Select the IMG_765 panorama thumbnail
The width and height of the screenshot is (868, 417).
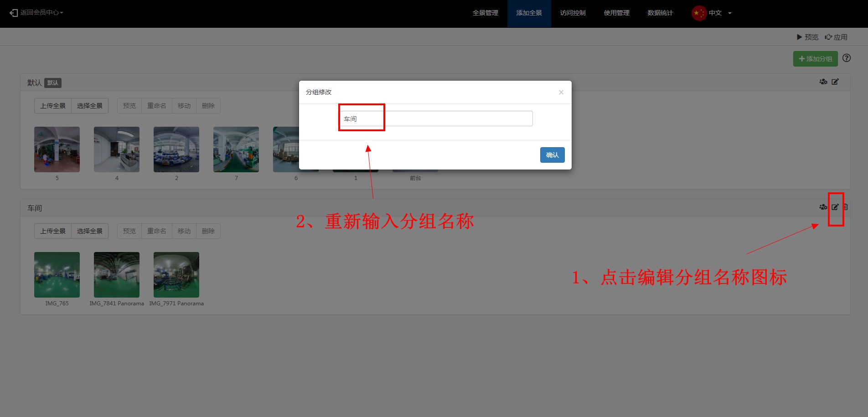(x=57, y=275)
